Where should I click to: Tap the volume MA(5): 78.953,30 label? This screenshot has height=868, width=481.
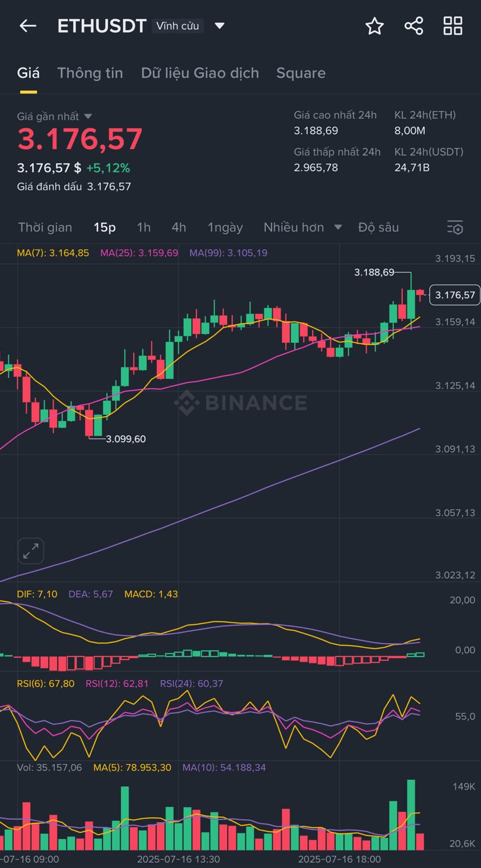click(x=132, y=767)
